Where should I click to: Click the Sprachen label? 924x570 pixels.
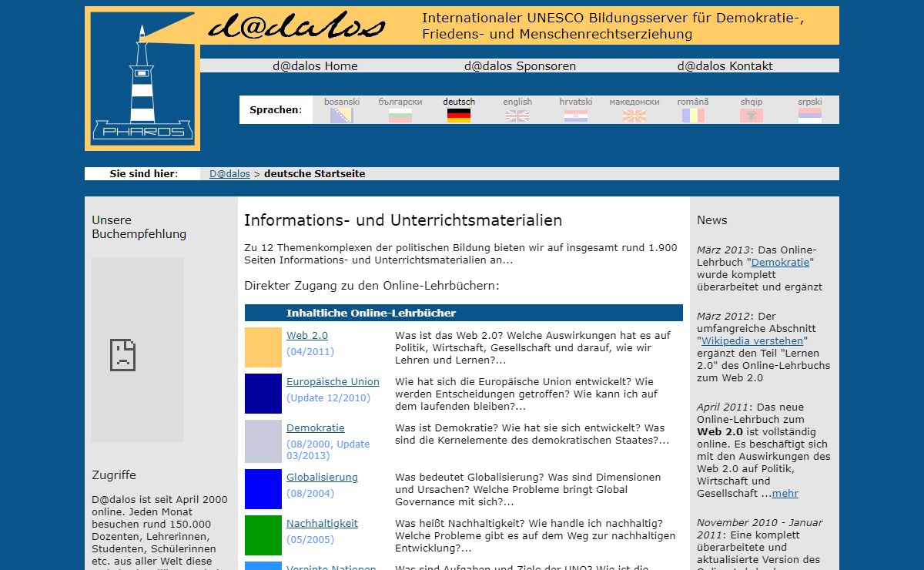coord(276,110)
